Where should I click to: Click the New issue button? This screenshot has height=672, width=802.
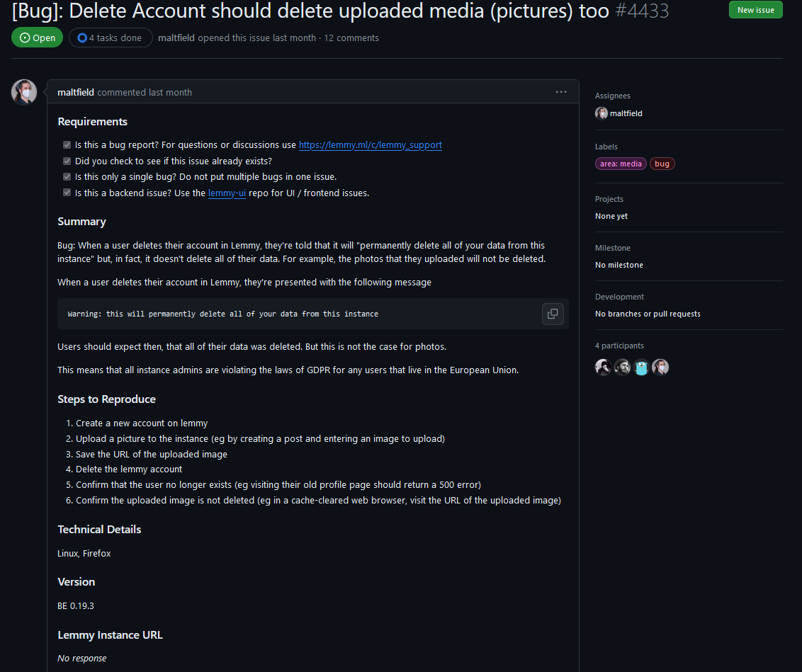click(x=755, y=10)
